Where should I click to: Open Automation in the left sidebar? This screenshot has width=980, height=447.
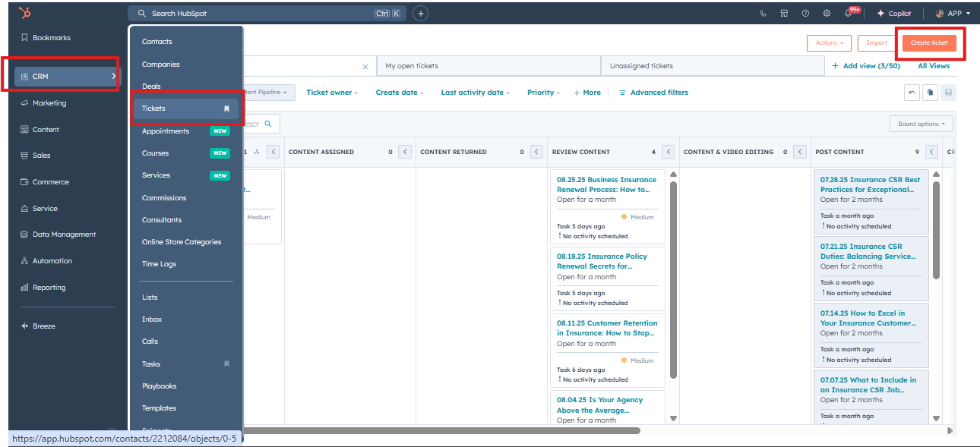[47, 261]
